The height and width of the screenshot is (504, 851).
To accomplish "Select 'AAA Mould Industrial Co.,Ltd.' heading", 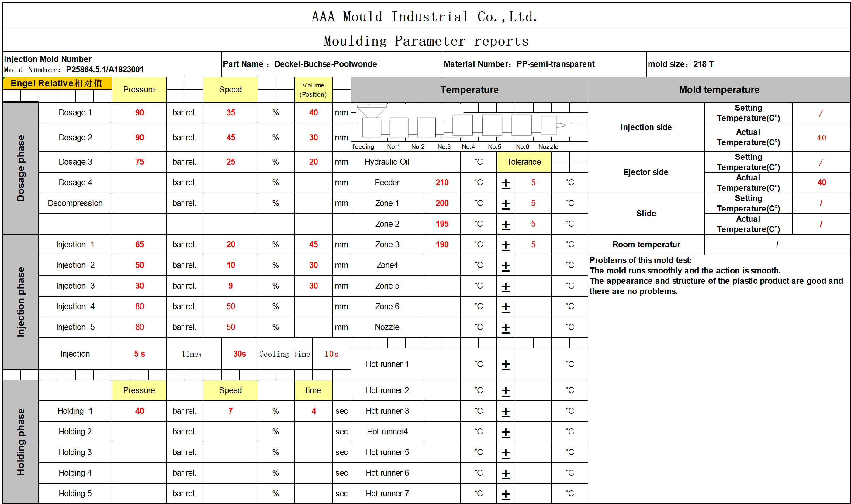I will [x=425, y=16].
